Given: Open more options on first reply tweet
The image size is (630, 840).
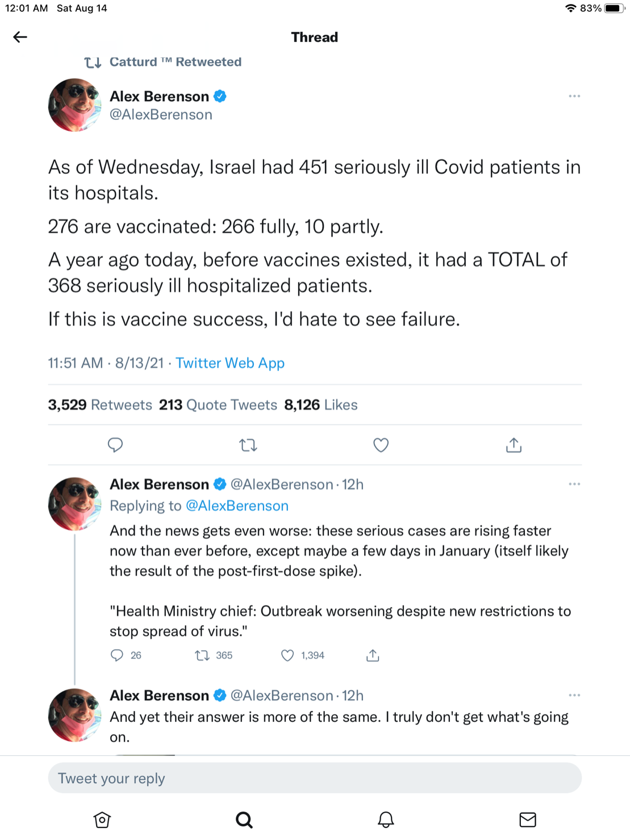Looking at the screenshot, I should click(x=574, y=484).
